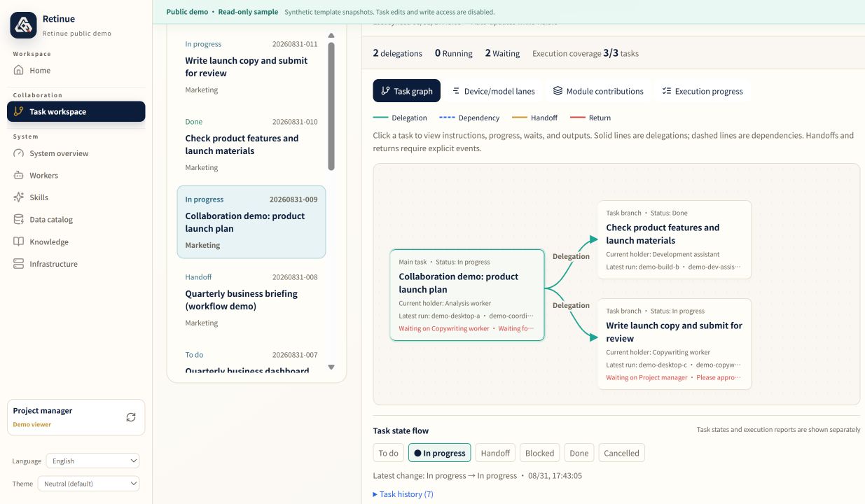This screenshot has width=865, height=504.
Task: Click the Workers briefcase icon
Action: pyautogui.click(x=18, y=176)
